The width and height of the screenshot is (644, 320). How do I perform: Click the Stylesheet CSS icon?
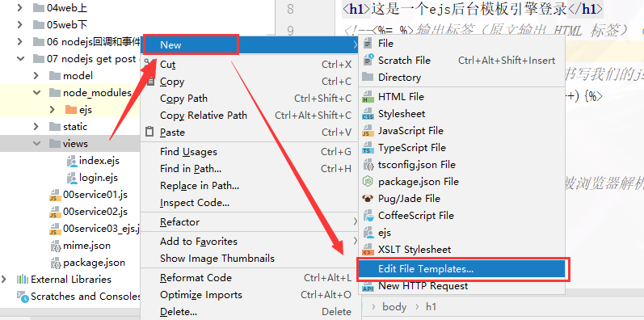pyautogui.click(x=368, y=114)
